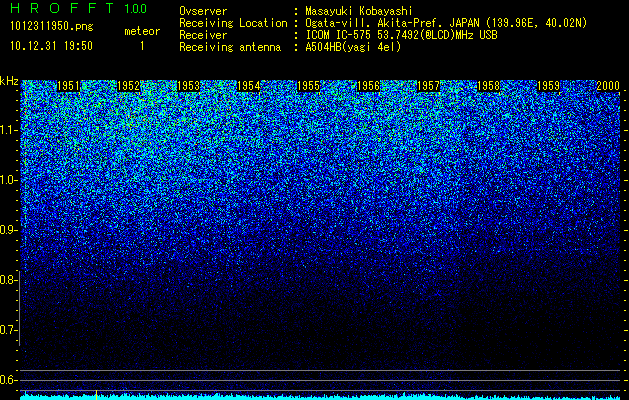The width and height of the screenshot is (629, 400).
Task: Click the 1951 time marker
Action: click(69, 86)
